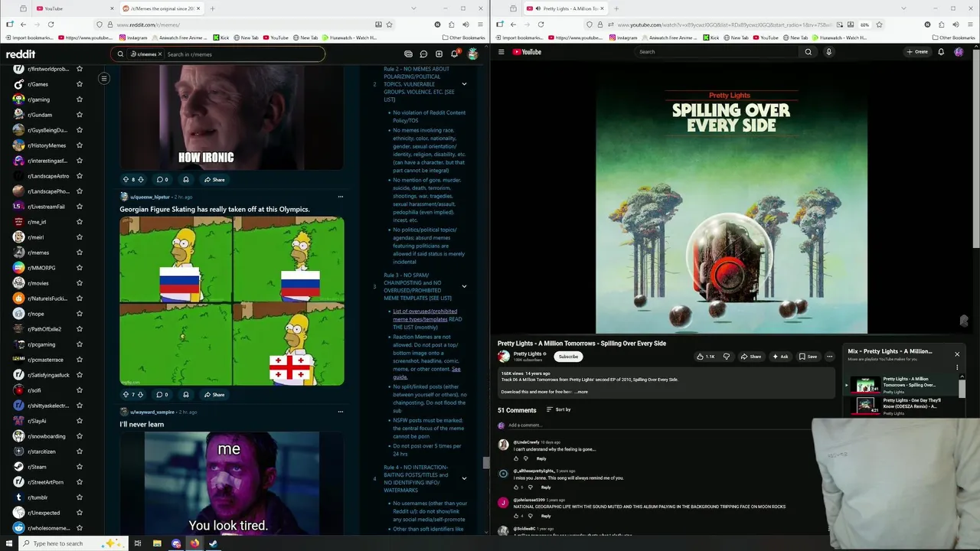Share the Pretty Lights video

pos(751,357)
